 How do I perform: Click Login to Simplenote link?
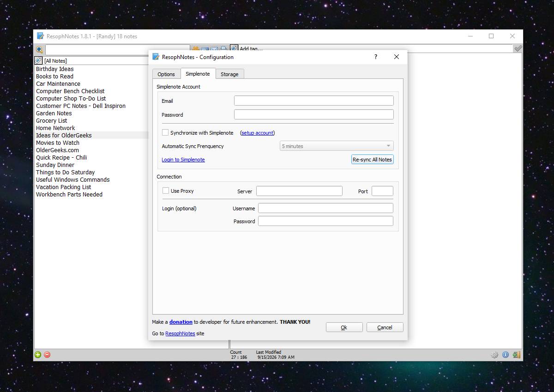tap(183, 160)
